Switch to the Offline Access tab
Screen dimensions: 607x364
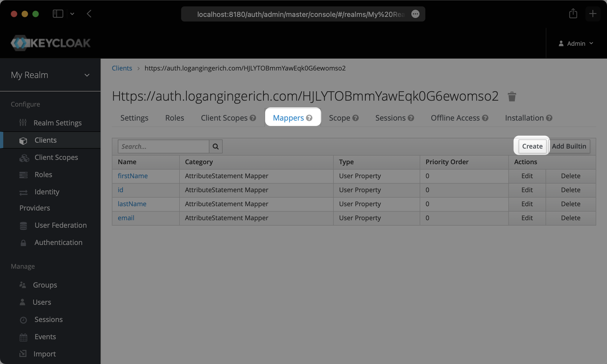point(455,118)
